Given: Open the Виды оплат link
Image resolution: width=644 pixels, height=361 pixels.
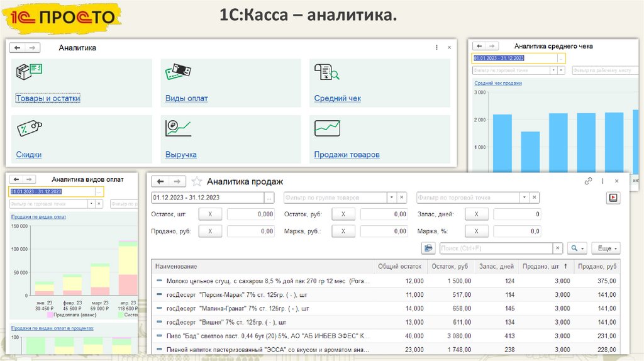Looking at the screenshot, I should (x=186, y=98).
